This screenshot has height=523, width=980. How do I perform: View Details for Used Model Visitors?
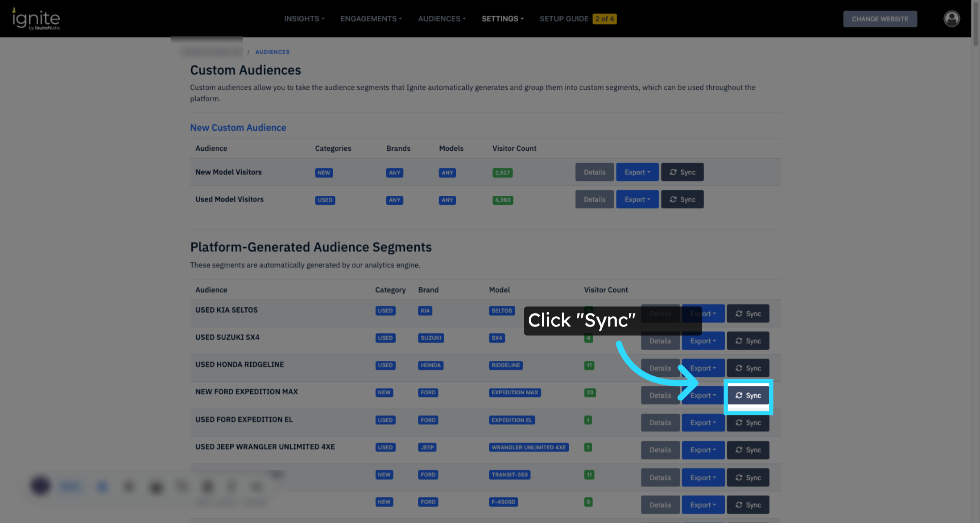594,199
